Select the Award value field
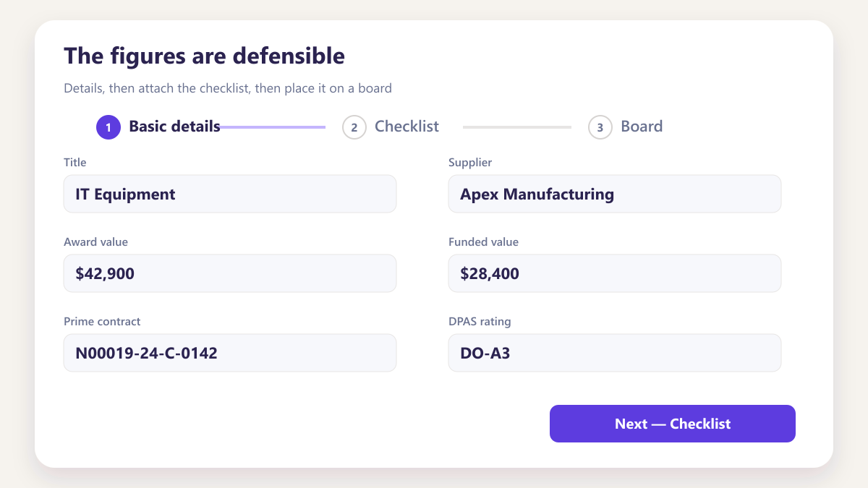 [x=230, y=273]
